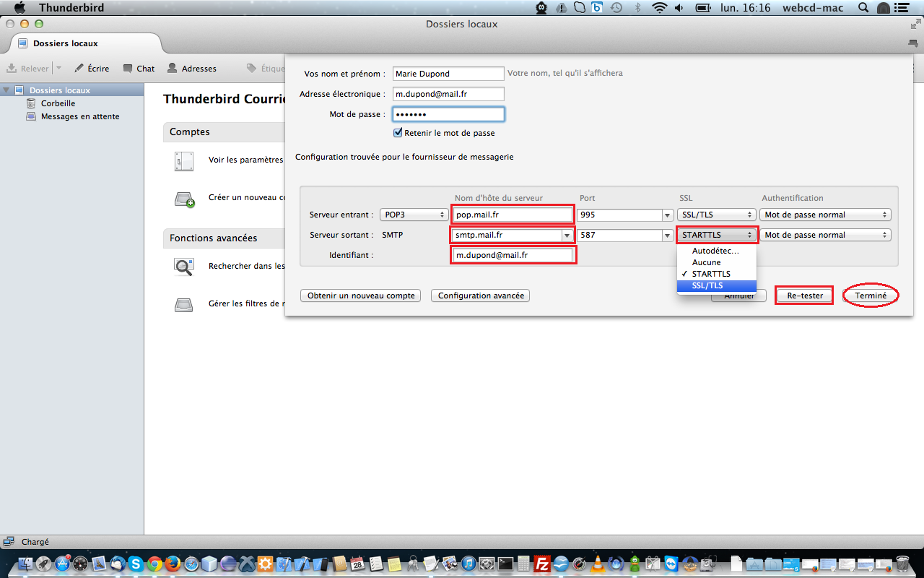Viewport: 924px width, 578px height.
Task: Open the incoming port 995 dropdown arrow
Action: [668, 215]
